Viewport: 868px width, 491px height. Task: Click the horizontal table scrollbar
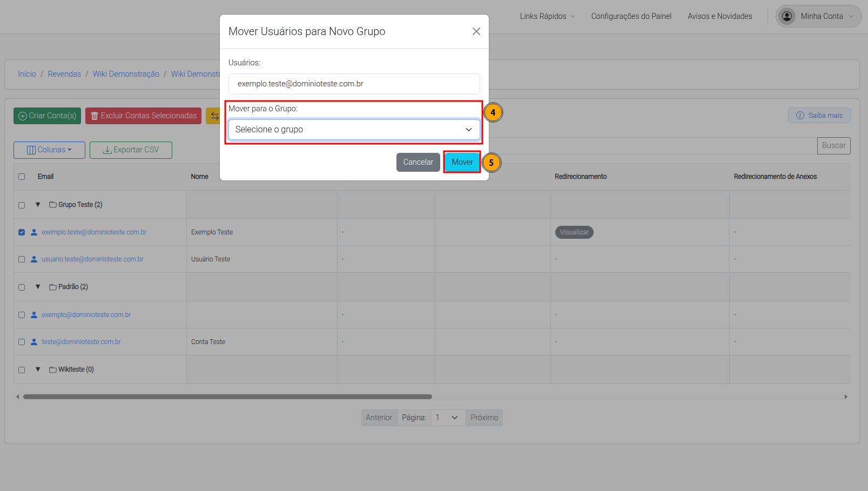(227, 396)
